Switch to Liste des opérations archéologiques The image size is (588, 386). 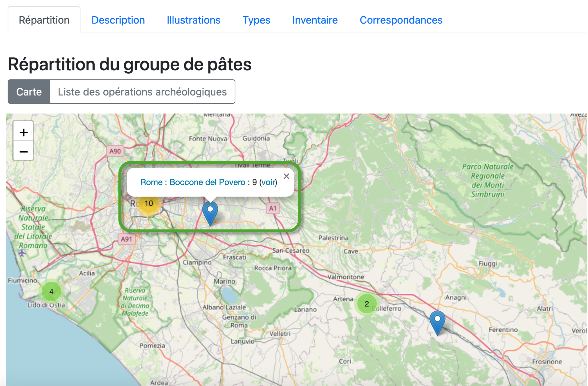142,92
